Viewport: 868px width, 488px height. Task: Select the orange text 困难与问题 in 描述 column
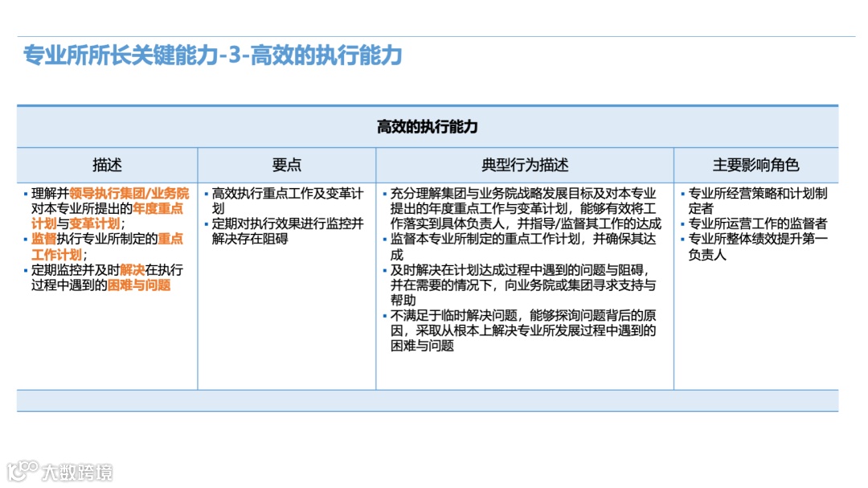(139, 285)
